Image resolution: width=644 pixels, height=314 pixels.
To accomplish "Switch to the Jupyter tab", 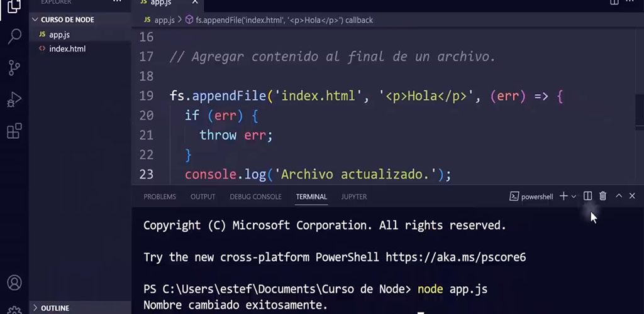I will tap(354, 197).
